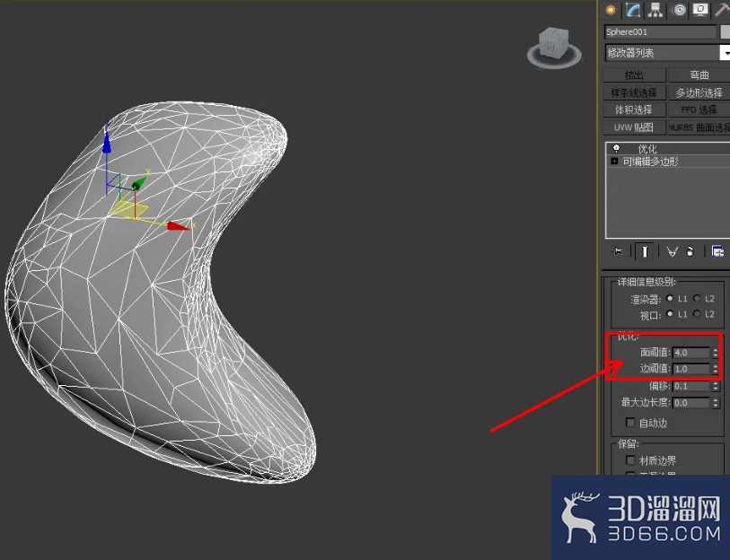Click the 最大边长度 value field
Viewport: 730px width, 560px height.
pyautogui.click(x=691, y=403)
